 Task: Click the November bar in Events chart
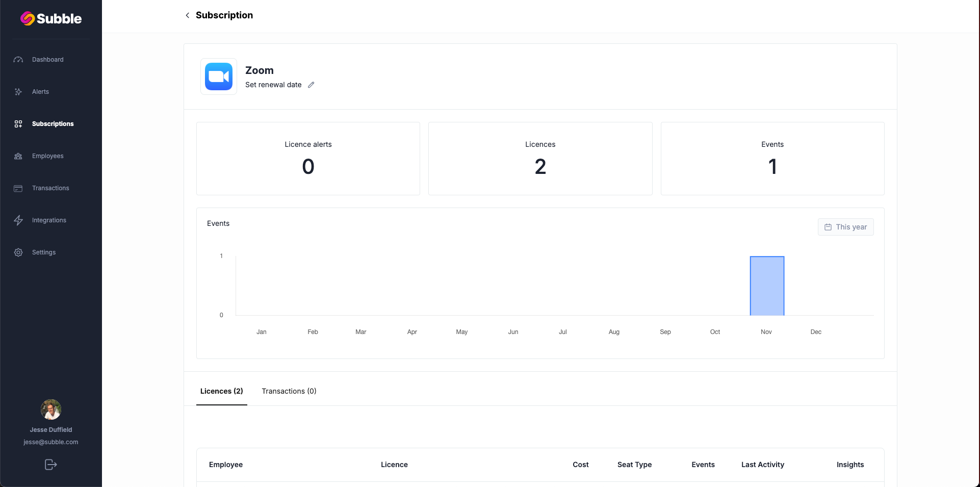click(767, 286)
